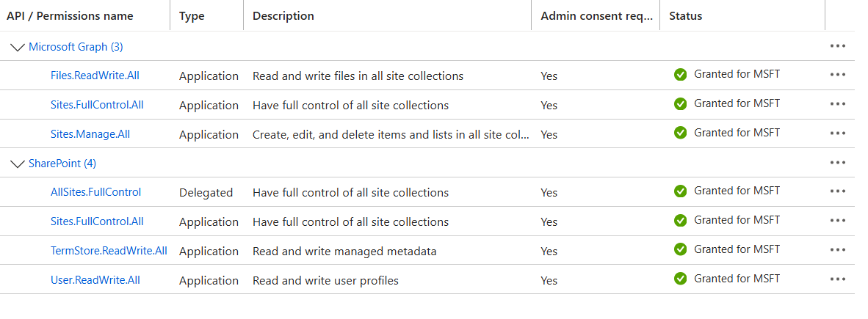Image resolution: width=868 pixels, height=319 pixels.
Task: Open ellipsis menu for SharePoint group
Action: click(x=838, y=163)
